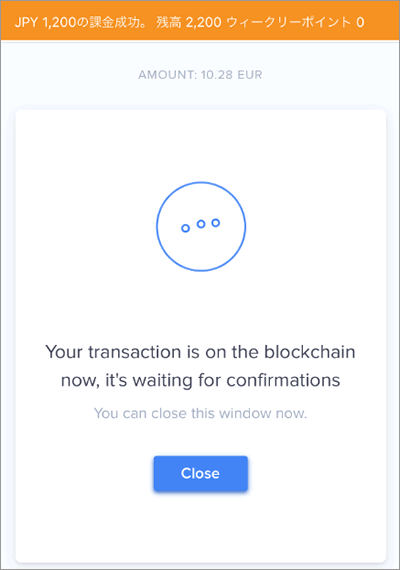Click the right dot in the pending icon
Viewport: 400px width, 570px height.
point(216,222)
